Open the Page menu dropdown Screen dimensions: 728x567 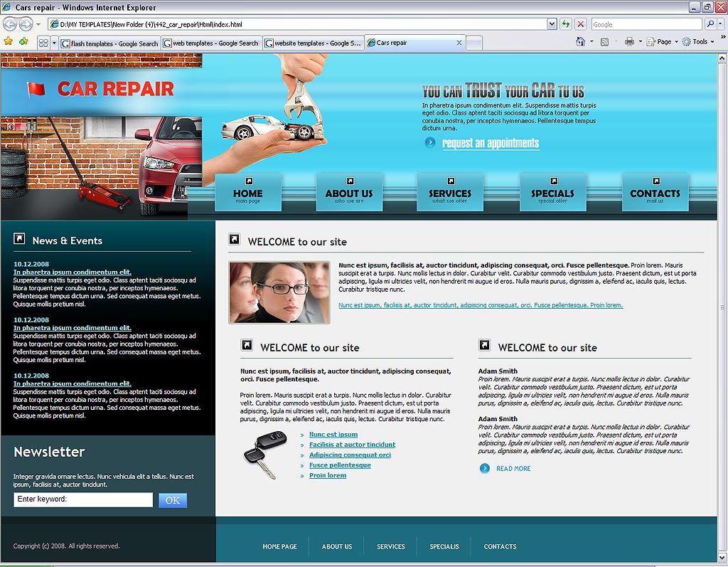[663, 42]
